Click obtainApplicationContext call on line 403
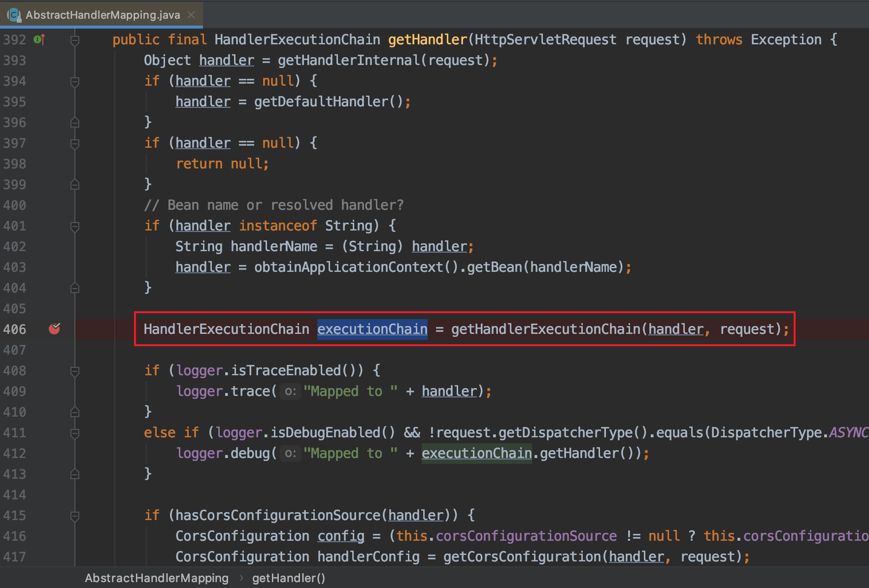 [x=348, y=267]
